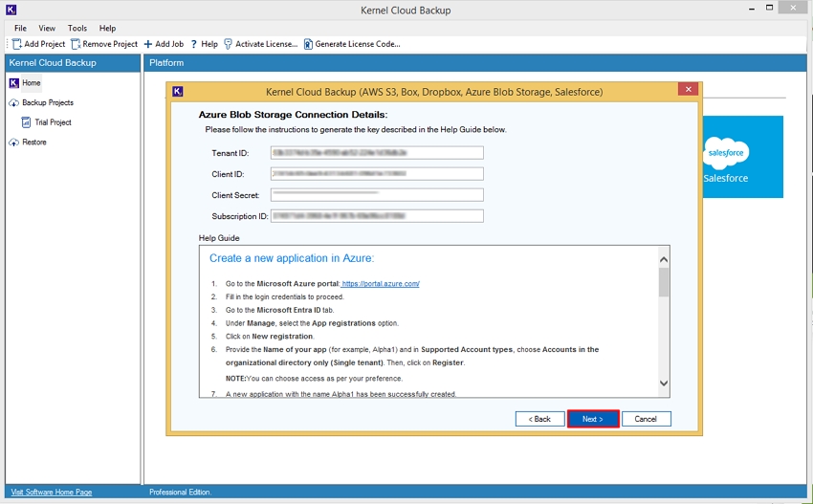Image resolution: width=813 pixels, height=504 pixels.
Task: Select Trial Project in the sidebar
Action: tap(53, 122)
